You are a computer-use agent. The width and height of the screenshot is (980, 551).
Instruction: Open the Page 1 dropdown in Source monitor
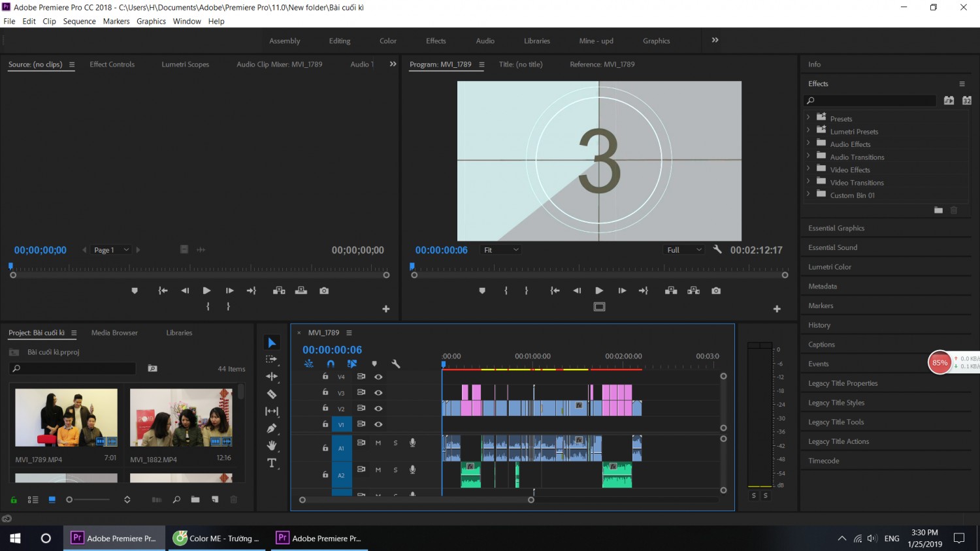click(111, 250)
